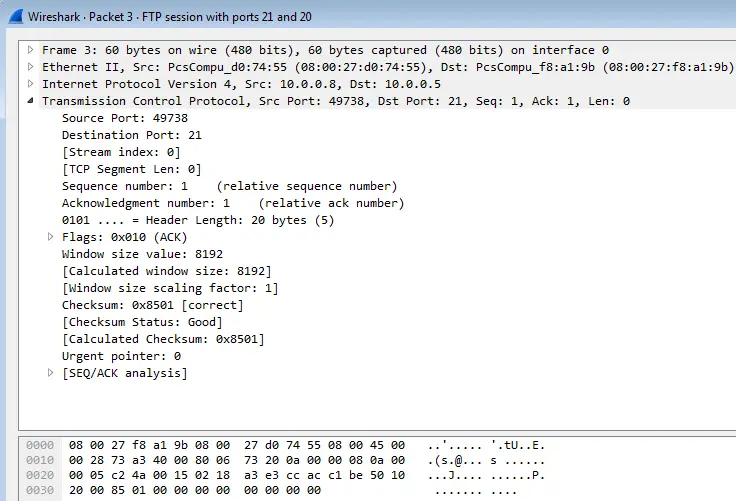Expand Internet Protocol Version 4 details
736x501 pixels.
point(31,84)
